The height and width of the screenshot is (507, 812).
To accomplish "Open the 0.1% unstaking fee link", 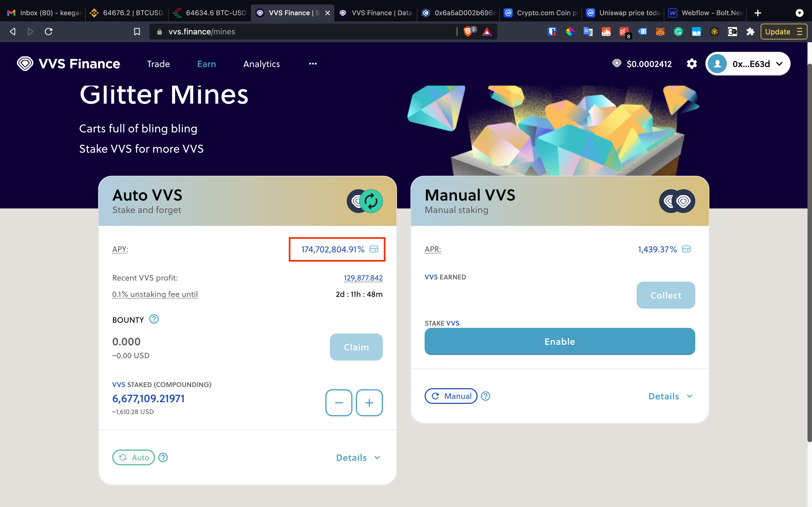I will (155, 294).
